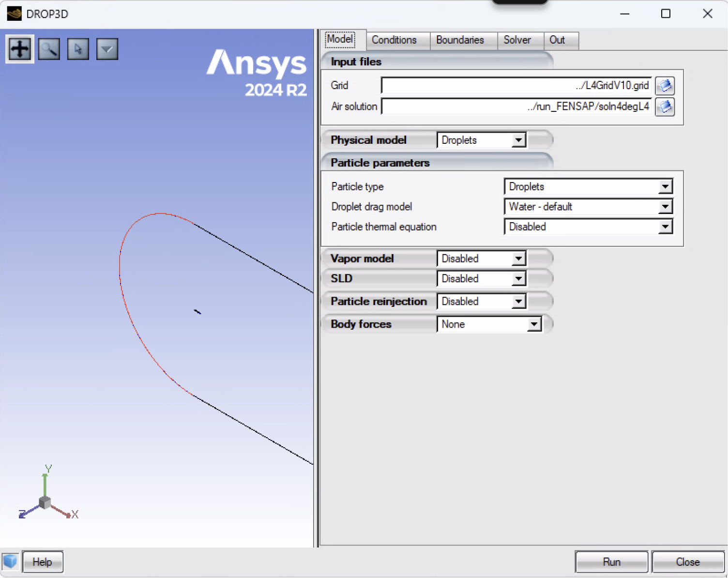The width and height of the screenshot is (728, 578).
Task: Expand the Vapor model dropdown
Action: pyautogui.click(x=519, y=259)
